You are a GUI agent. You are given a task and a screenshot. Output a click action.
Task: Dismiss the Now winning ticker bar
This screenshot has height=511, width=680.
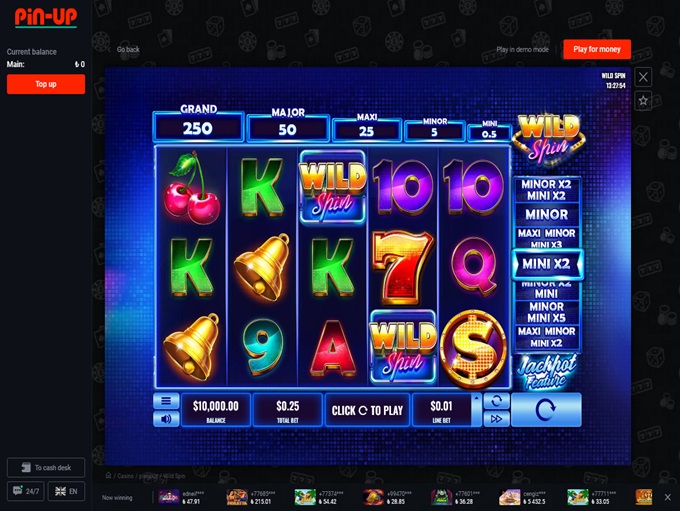point(667,497)
